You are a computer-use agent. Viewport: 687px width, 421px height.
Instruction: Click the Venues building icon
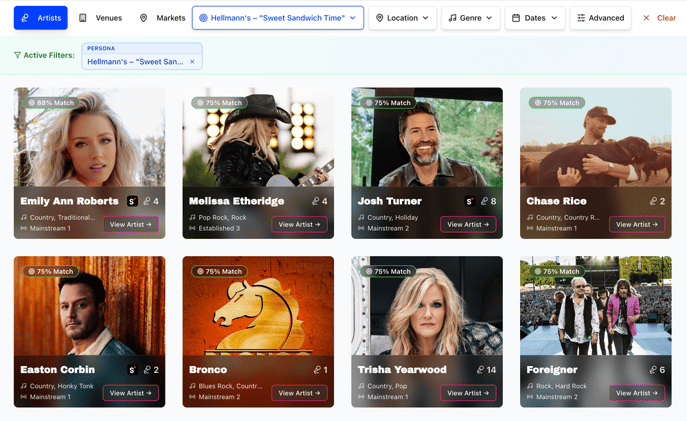(x=82, y=18)
